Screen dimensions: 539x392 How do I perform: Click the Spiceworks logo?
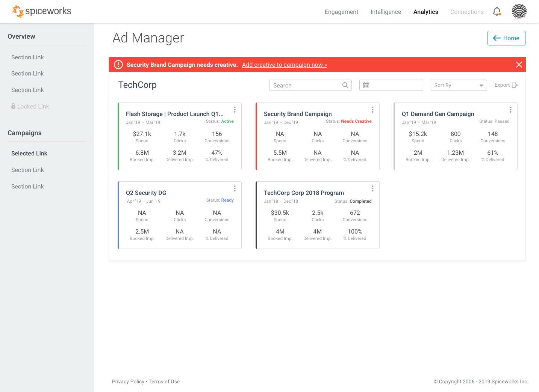click(x=41, y=11)
